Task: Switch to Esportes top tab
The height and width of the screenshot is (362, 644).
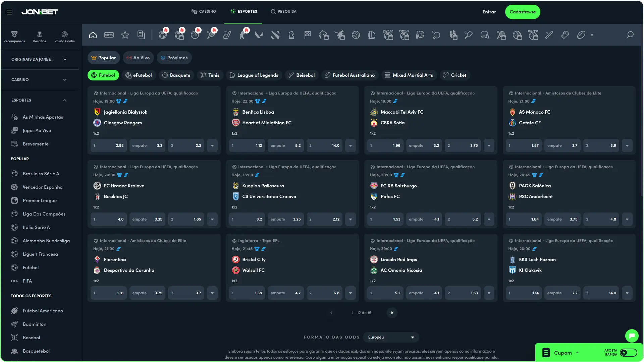Action: pyautogui.click(x=244, y=11)
